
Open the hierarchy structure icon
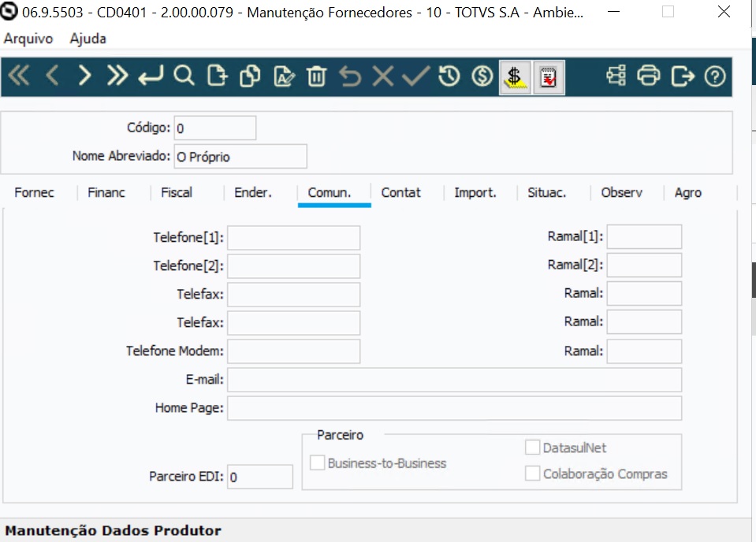tap(616, 76)
